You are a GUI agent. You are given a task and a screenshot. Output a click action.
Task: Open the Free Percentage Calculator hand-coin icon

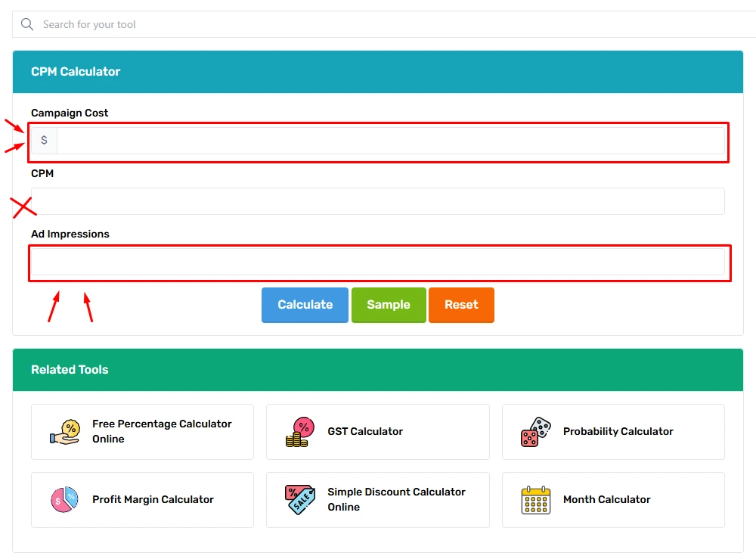pyautogui.click(x=64, y=432)
